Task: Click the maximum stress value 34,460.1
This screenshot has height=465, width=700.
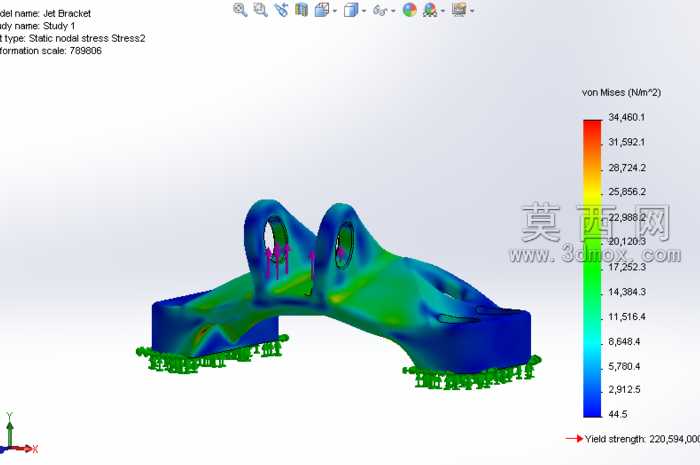Action: [627, 117]
